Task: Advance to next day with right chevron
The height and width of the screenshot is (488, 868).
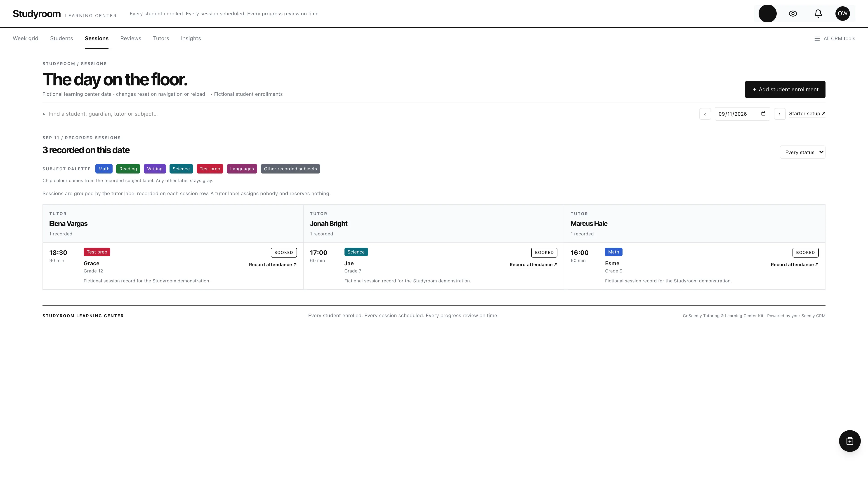Action: 779,114
